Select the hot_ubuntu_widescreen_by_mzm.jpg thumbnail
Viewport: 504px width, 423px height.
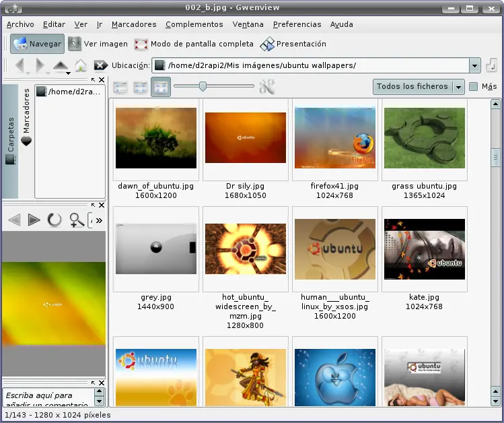(246, 249)
